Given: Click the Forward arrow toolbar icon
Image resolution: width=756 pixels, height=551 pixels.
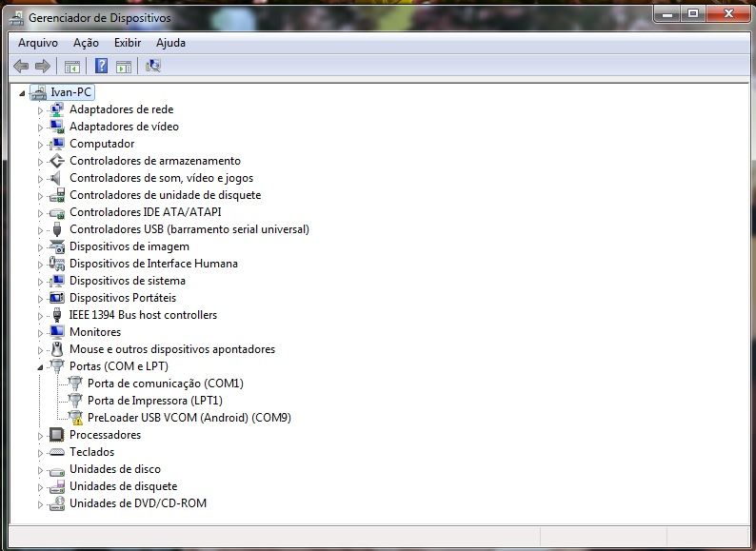Looking at the screenshot, I should click(x=43, y=66).
